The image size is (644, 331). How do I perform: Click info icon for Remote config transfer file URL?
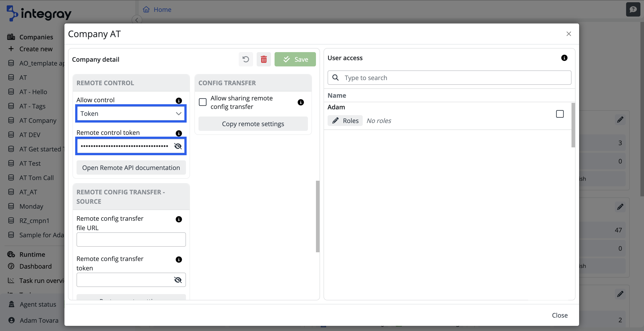[x=179, y=219]
